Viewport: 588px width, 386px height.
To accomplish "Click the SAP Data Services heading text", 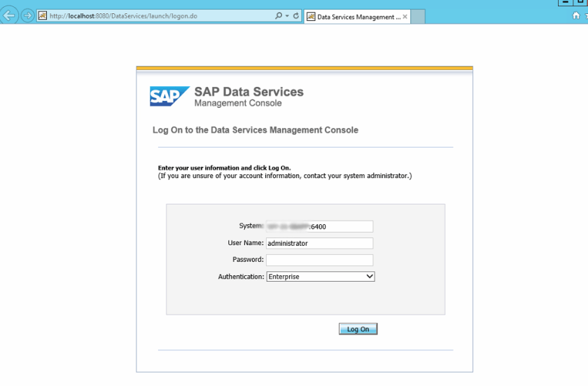I will coord(248,92).
